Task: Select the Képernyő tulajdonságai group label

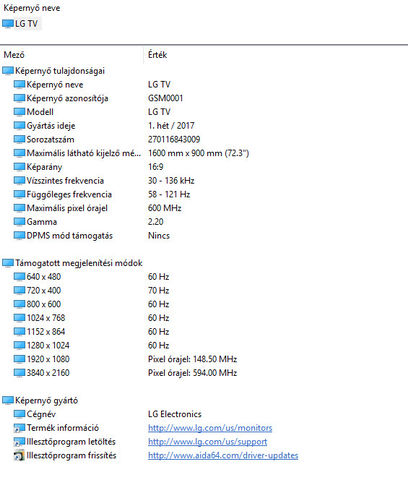Action: [x=60, y=71]
